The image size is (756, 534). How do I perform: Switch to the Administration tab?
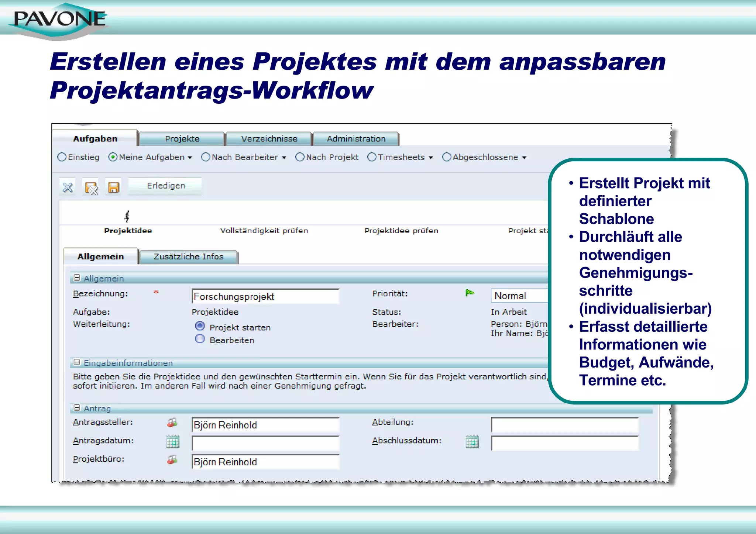pos(356,139)
